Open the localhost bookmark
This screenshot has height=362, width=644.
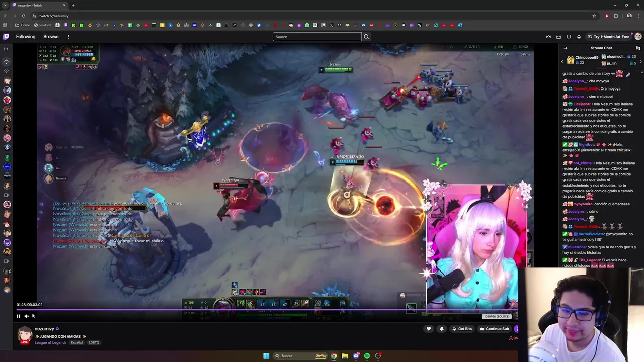tap(43, 25)
